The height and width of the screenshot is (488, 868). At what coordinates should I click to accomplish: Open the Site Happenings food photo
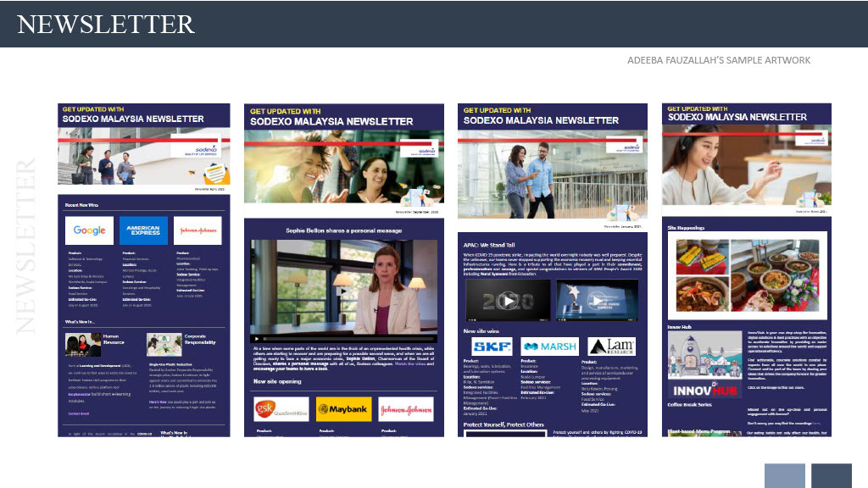[x=746, y=274]
